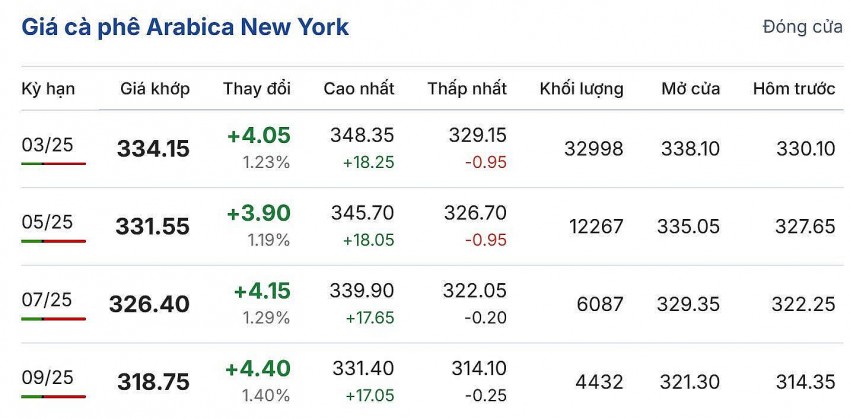Sort by the "Kỳ hạn" column header
Viewport: 850px width, 419px height.
(48, 89)
